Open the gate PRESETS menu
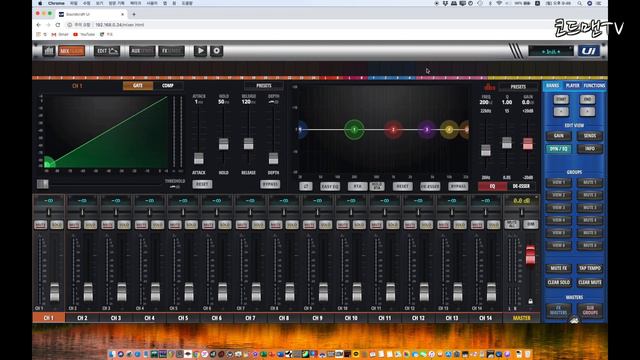Viewport: 640px width, 360px height. (x=264, y=86)
